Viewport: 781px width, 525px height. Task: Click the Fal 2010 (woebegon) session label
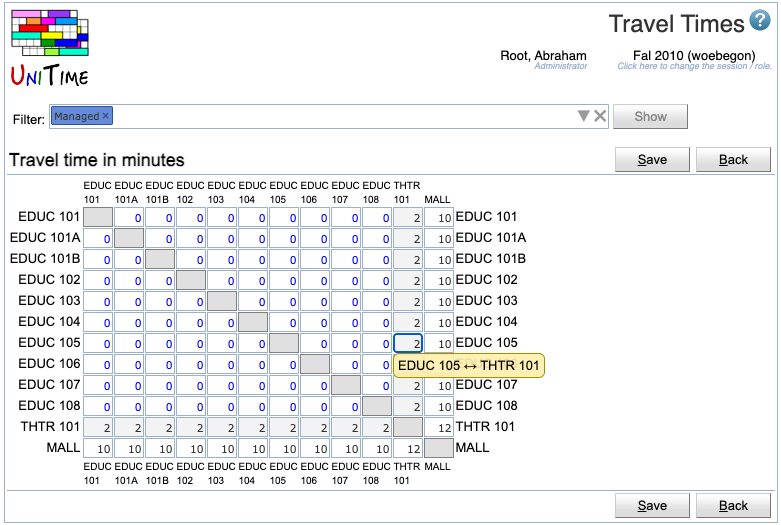(694, 55)
